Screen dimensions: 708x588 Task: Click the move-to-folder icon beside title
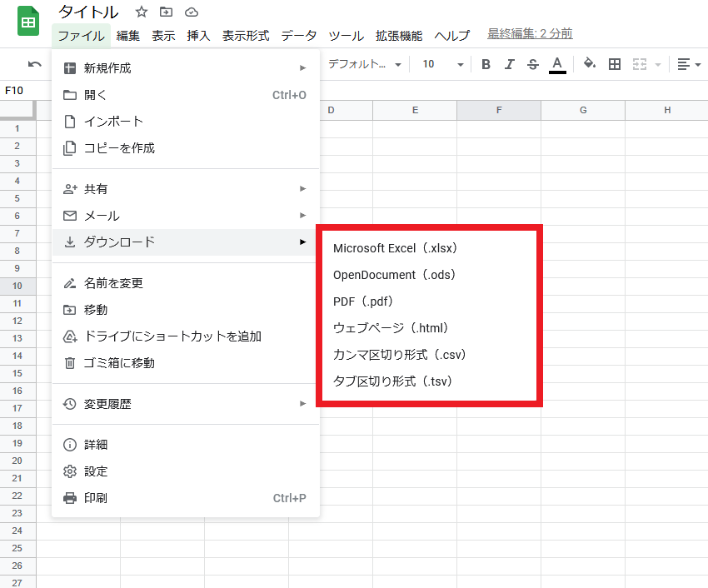coord(166,12)
